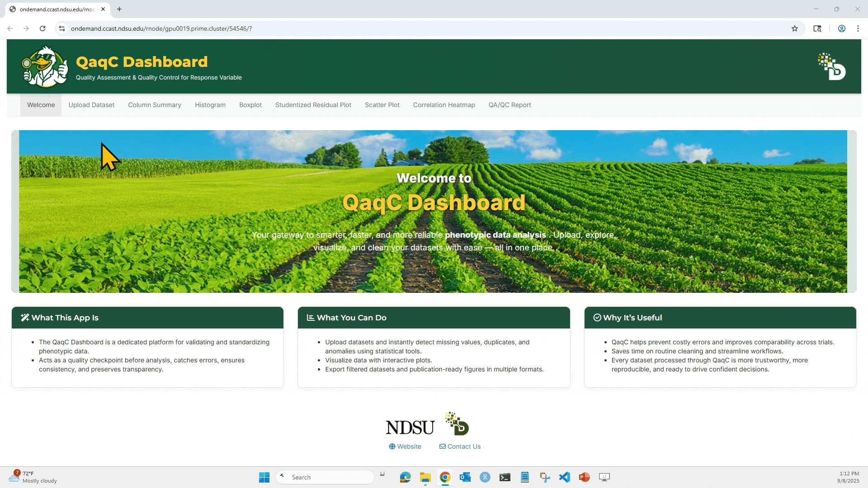Open the Histogram tab
This screenshot has width=868, height=488.
coord(210,105)
